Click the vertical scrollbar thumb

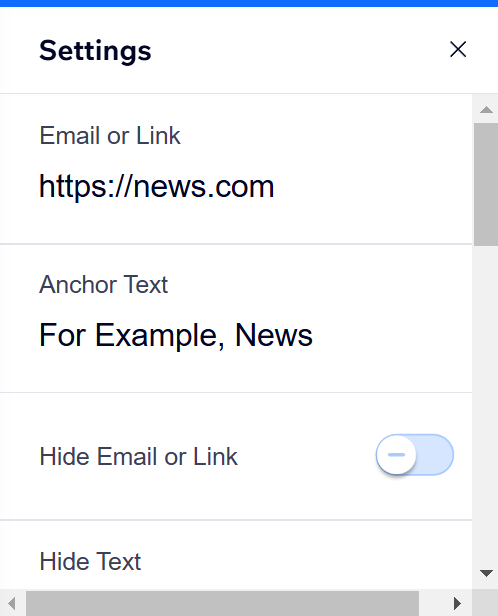486,185
